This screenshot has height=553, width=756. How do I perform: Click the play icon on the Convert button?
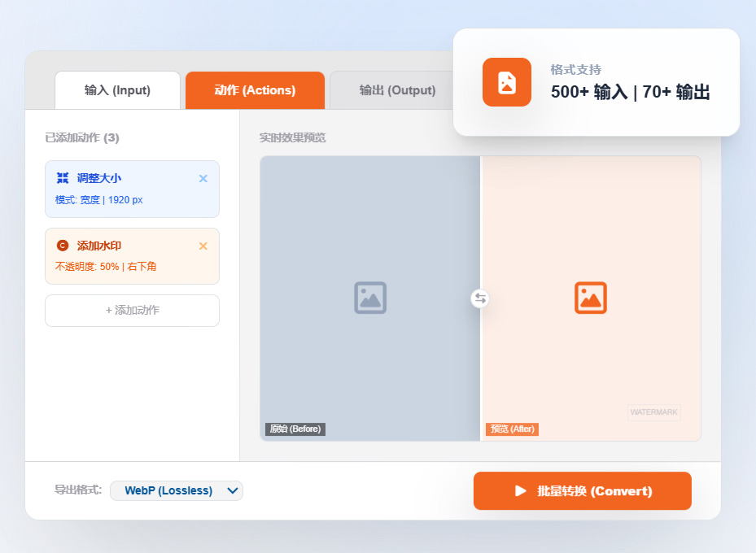click(520, 491)
